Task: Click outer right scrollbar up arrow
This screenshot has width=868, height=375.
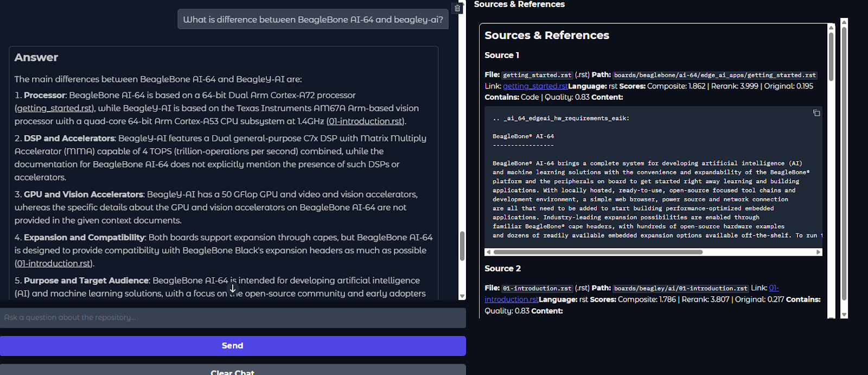Action: [x=844, y=22]
